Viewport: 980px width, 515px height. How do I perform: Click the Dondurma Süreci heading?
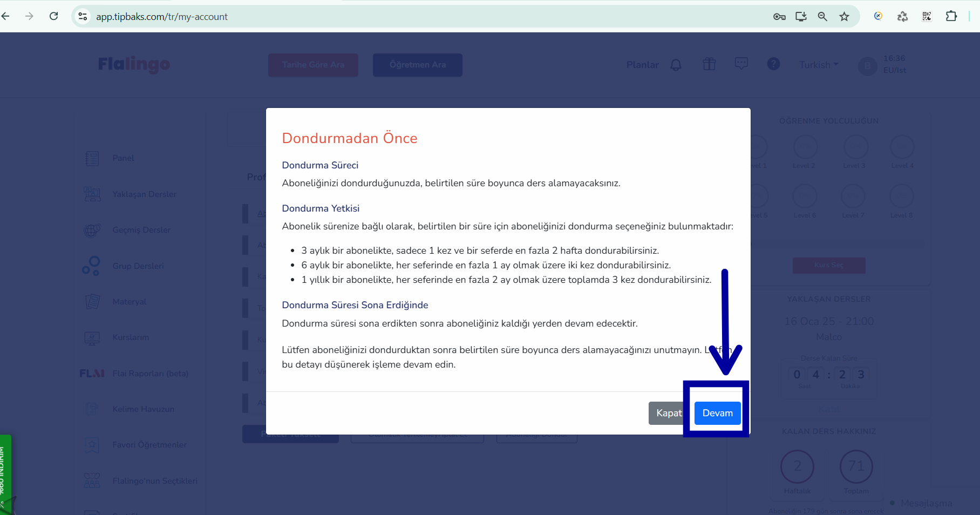pyautogui.click(x=320, y=165)
